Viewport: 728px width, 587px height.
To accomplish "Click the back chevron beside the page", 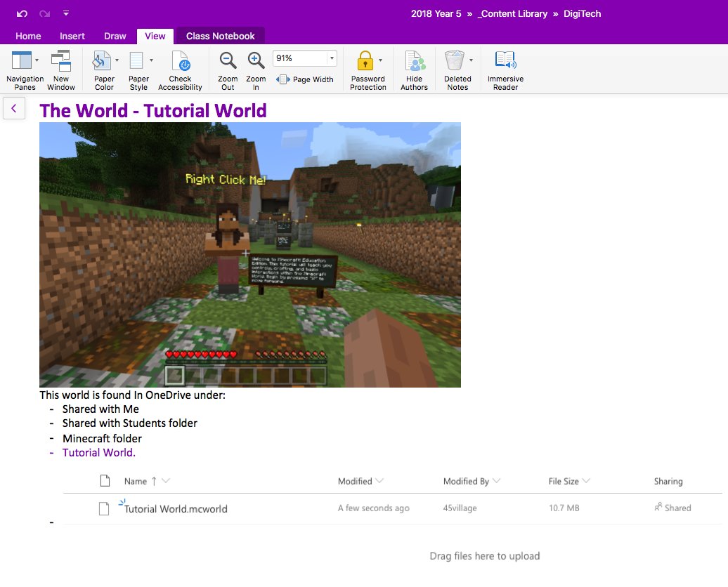I will (14, 109).
